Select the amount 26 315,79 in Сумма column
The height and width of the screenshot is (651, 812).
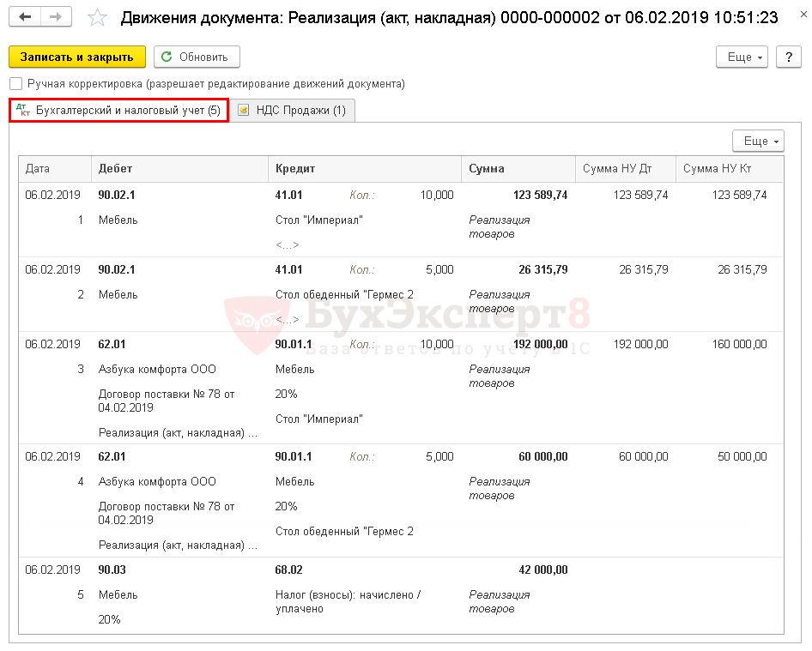pyautogui.click(x=542, y=269)
